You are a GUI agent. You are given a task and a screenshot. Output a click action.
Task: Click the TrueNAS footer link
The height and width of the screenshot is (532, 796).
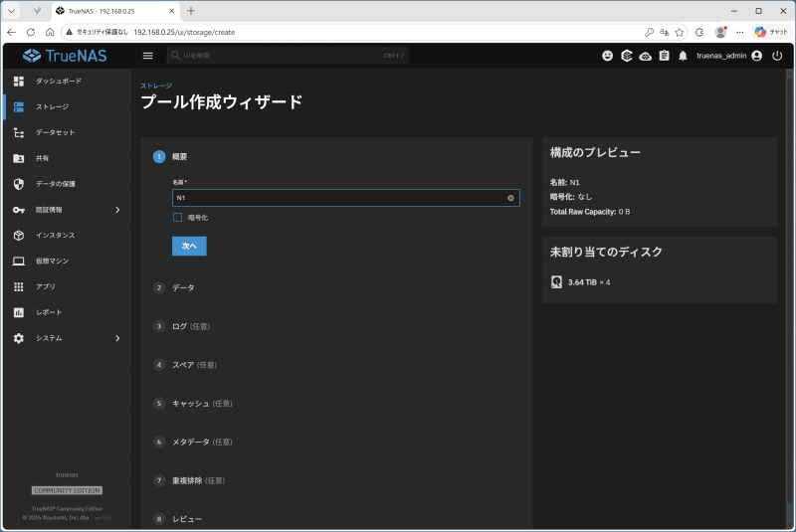(101, 518)
